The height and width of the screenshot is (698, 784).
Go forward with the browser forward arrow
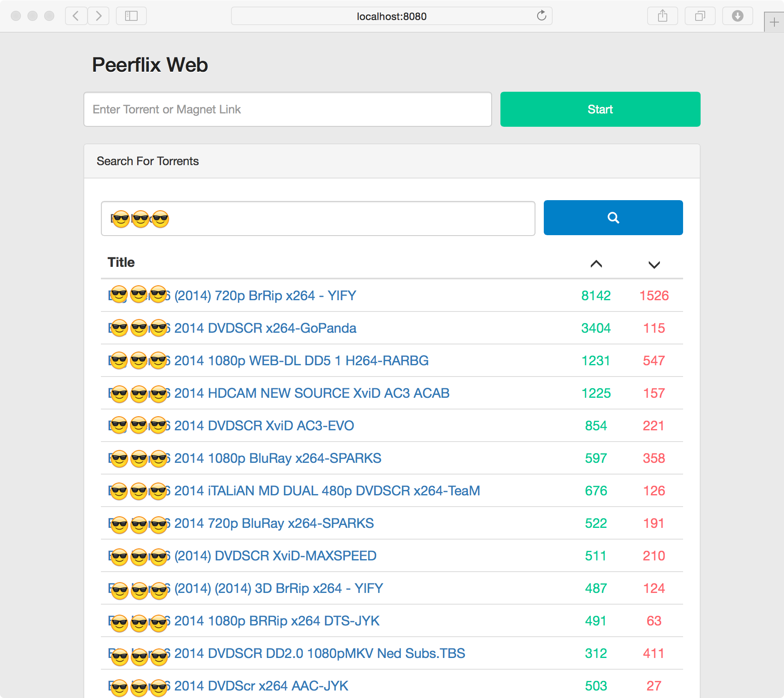point(98,16)
